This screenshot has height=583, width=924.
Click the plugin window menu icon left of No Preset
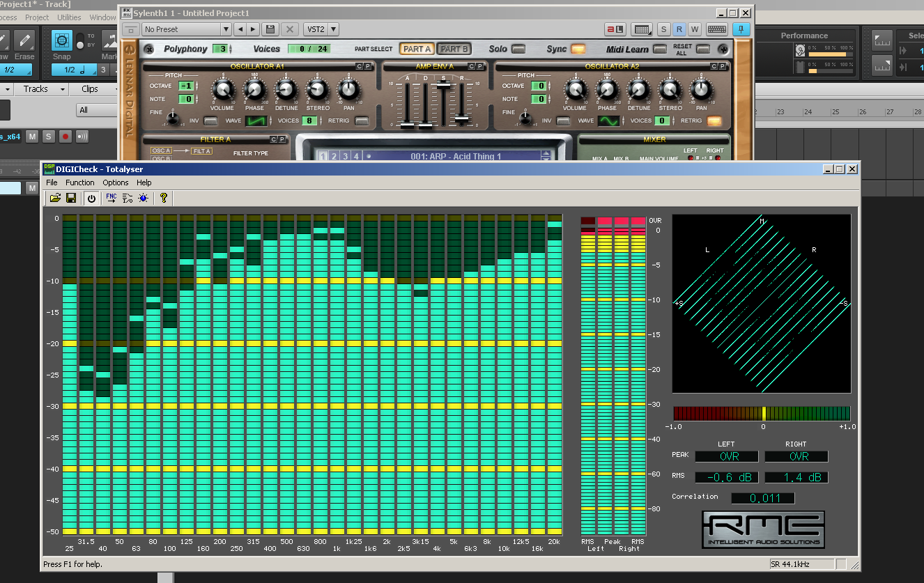coord(130,29)
